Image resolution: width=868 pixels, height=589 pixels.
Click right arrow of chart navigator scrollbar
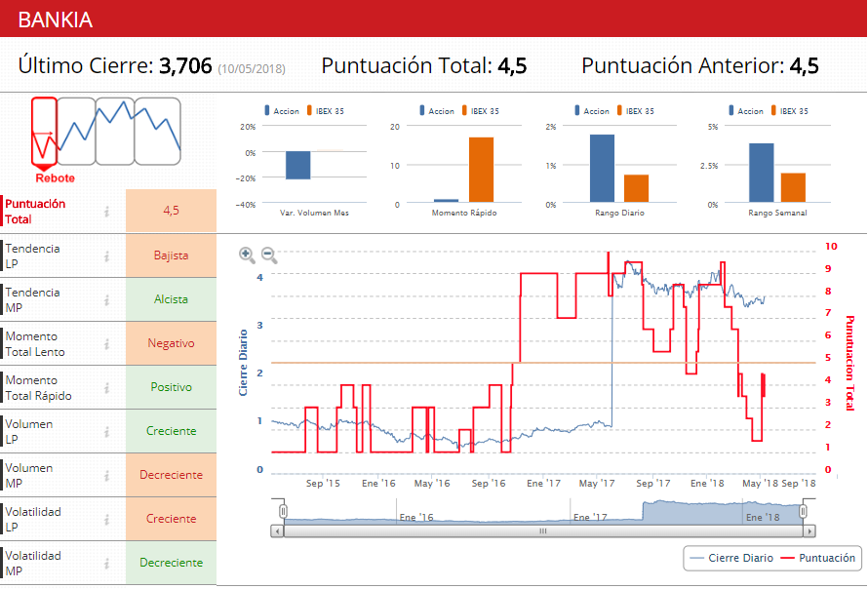pos(809,531)
